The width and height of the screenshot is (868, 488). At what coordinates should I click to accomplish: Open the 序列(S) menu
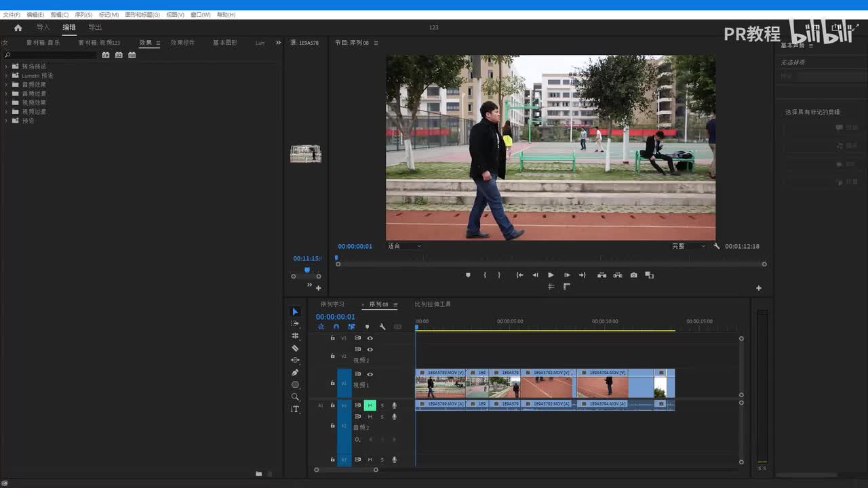tap(83, 14)
